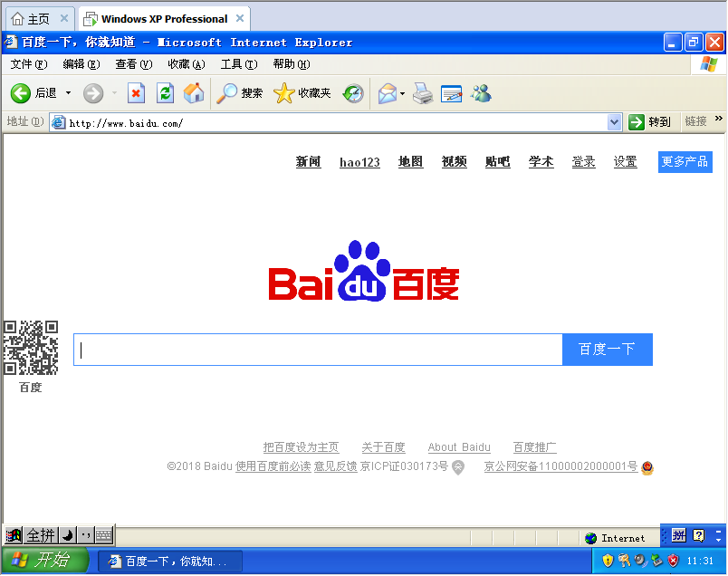
Task: Click the 把百度设为主页 link
Action: pyautogui.click(x=301, y=447)
